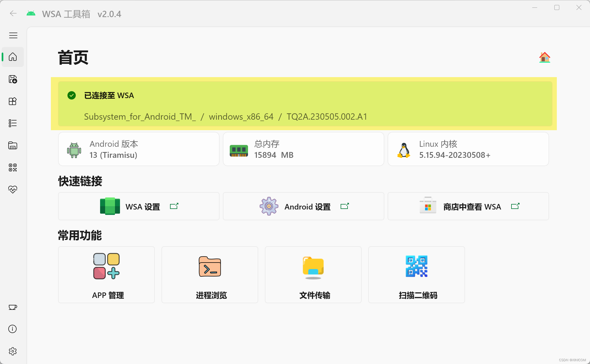Open the file transfer sidebar icon

coord(13,145)
